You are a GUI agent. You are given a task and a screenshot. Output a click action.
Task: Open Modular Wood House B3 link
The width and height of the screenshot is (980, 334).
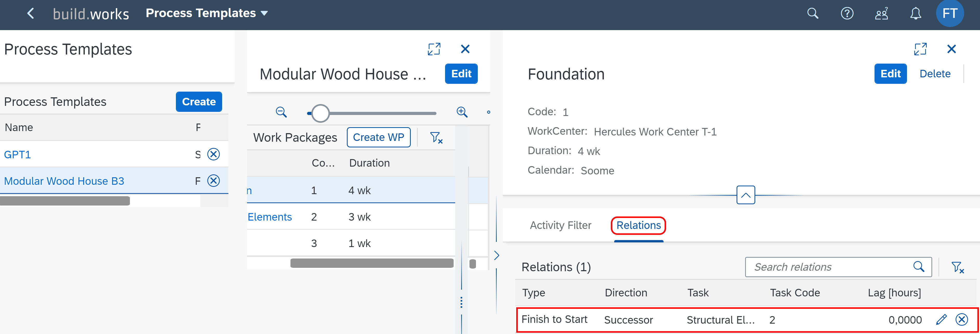tap(64, 181)
